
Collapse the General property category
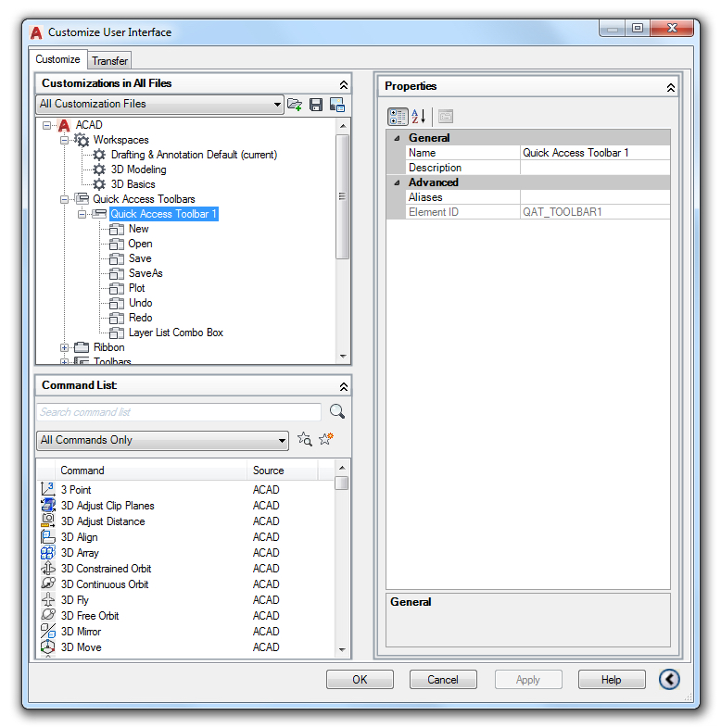click(397, 138)
